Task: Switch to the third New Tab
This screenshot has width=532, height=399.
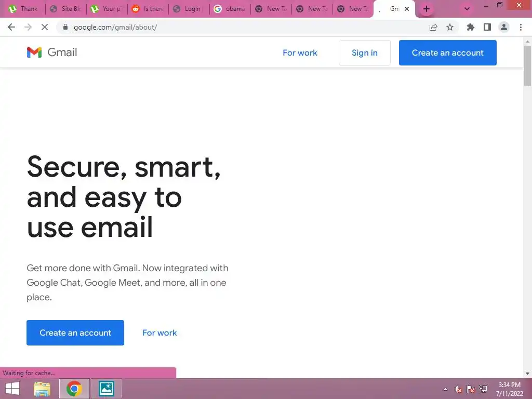Action: [x=353, y=9]
